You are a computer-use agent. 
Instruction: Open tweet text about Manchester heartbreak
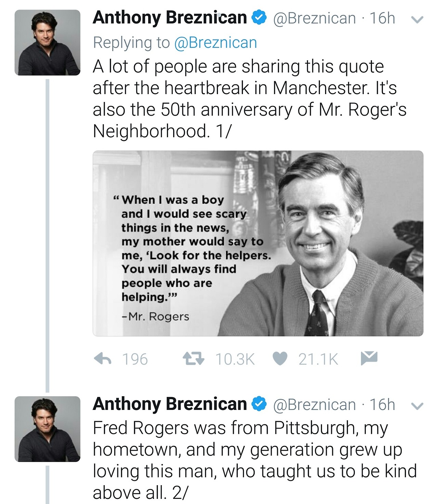pyautogui.click(x=249, y=99)
